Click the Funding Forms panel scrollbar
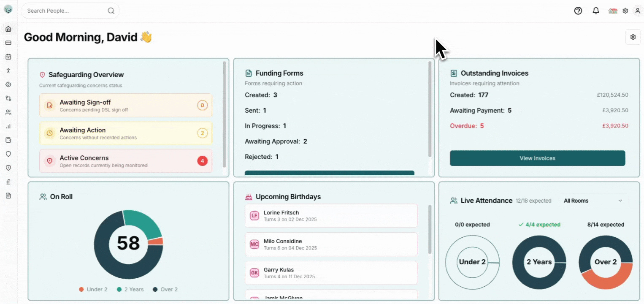The width and height of the screenshot is (644, 304). (430, 109)
